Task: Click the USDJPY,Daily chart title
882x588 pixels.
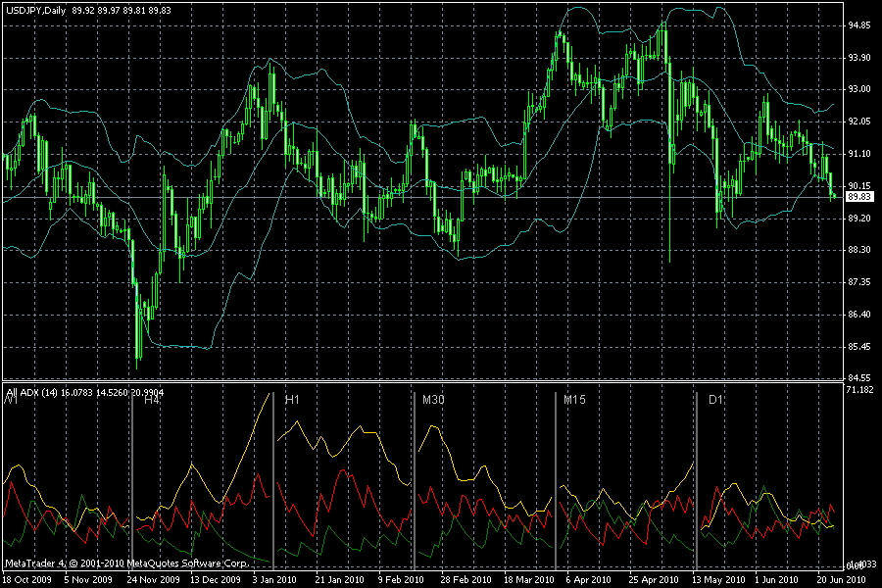Action: pyautogui.click(x=36, y=10)
